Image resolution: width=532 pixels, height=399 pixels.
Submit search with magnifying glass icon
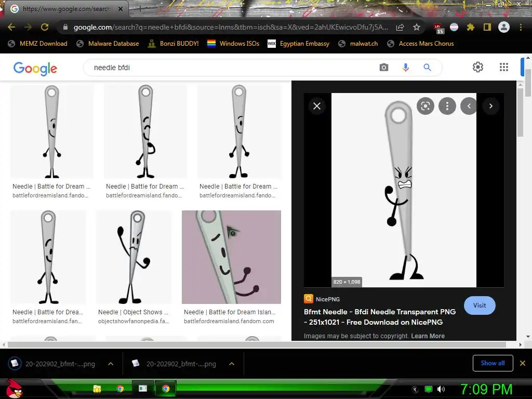point(427,67)
